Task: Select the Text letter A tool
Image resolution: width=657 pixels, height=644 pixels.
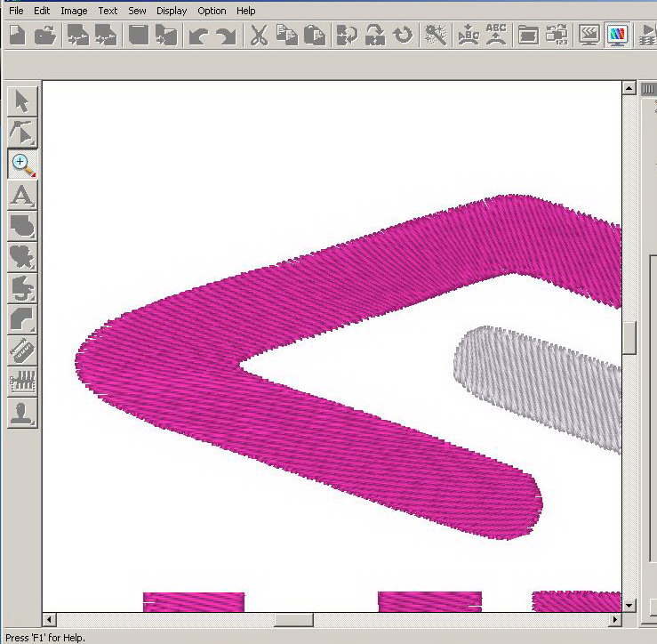Action: (22, 195)
